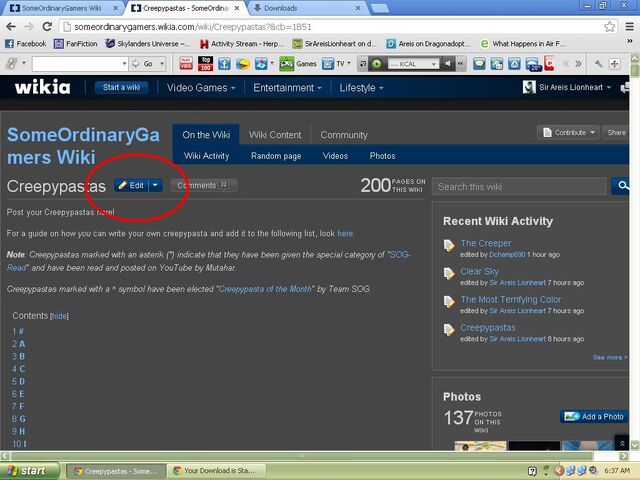Select the Community tab
Image resolution: width=640 pixels, height=480 pixels.
(x=344, y=135)
